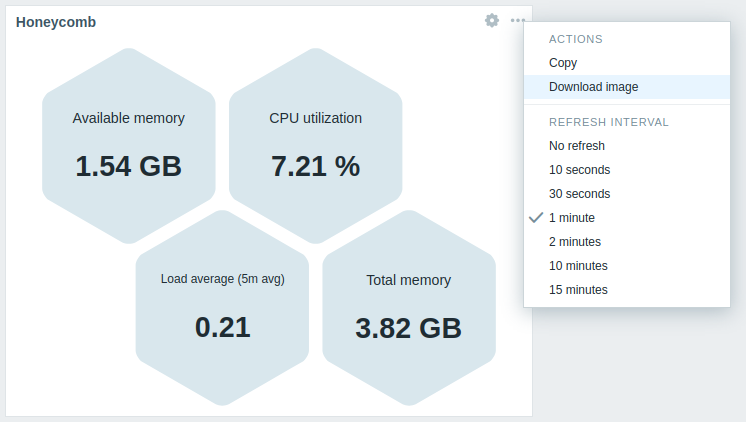Set refresh interval to 10 seconds
The width and height of the screenshot is (746, 422).
[627, 170]
